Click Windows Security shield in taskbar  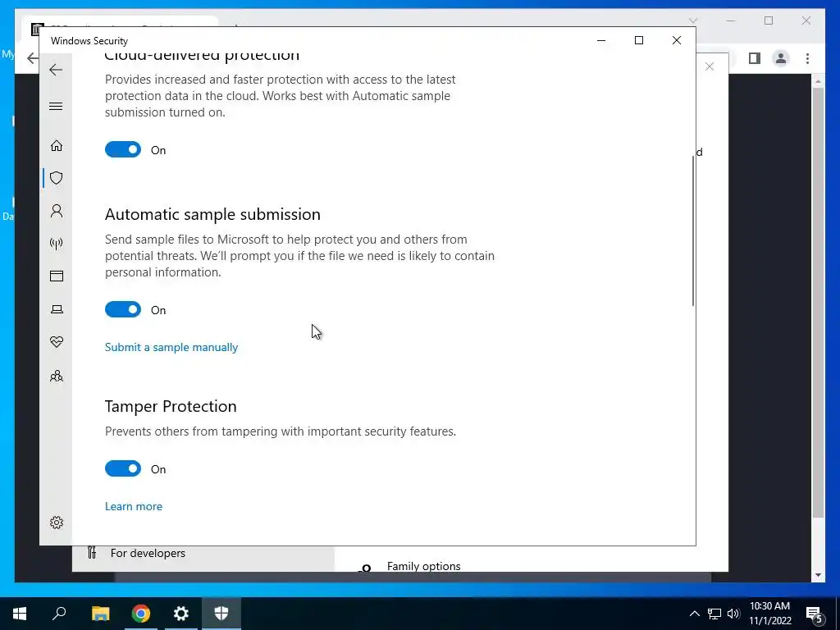(x=221, y=614)
